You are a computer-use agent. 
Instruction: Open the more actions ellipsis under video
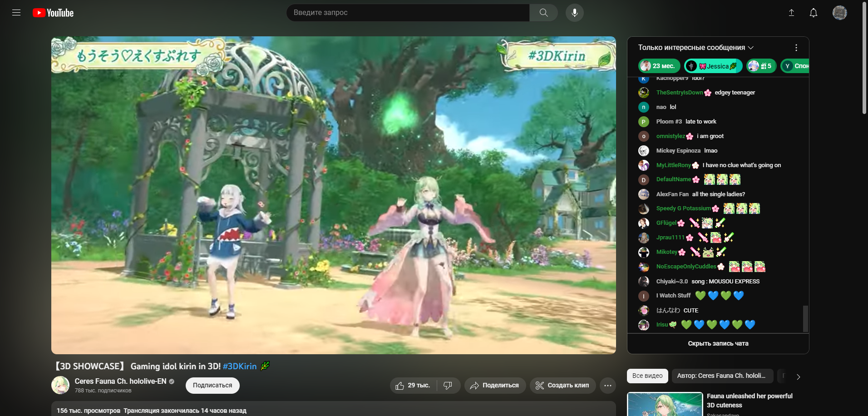point(608,386)
